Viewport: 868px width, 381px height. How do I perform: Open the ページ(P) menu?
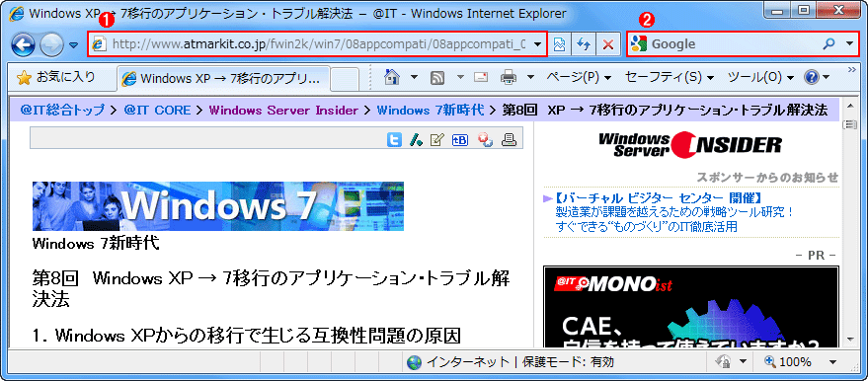(x=579, y=78)
